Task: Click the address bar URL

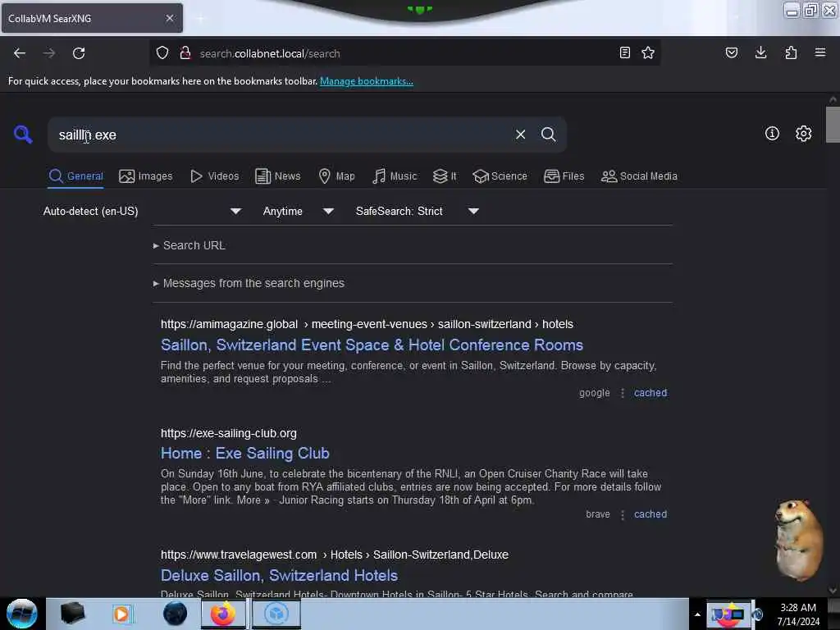Action: click(x=269, y=53)
